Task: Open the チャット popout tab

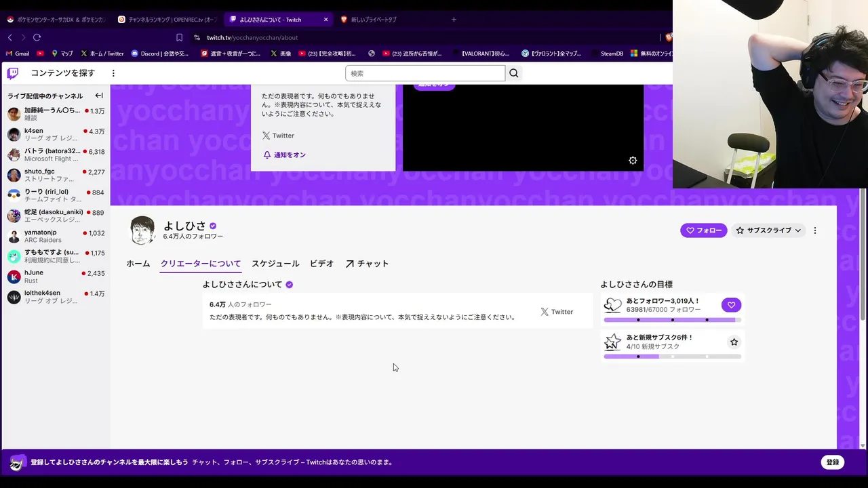Action: 367,264
